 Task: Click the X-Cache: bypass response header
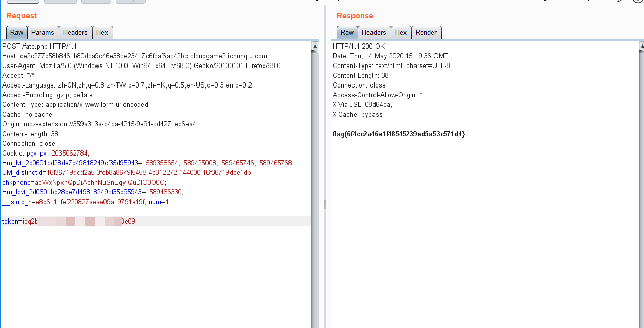(357, 115)
